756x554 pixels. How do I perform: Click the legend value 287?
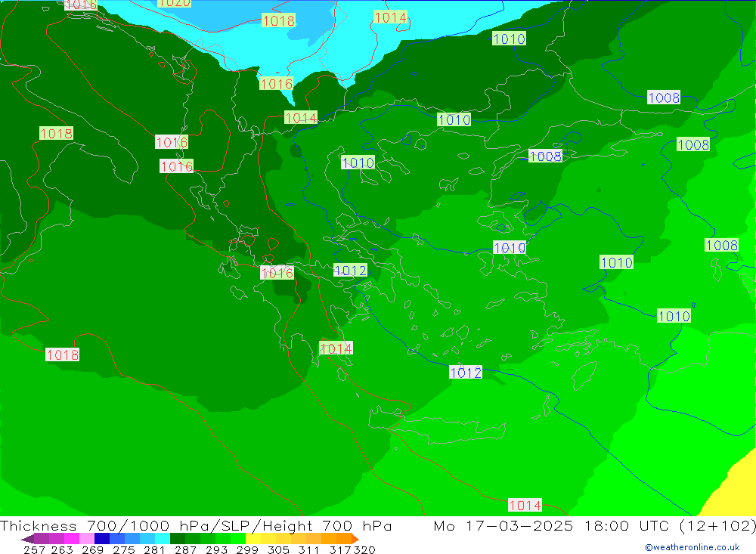pyautogui.click(x=185, y=549)
